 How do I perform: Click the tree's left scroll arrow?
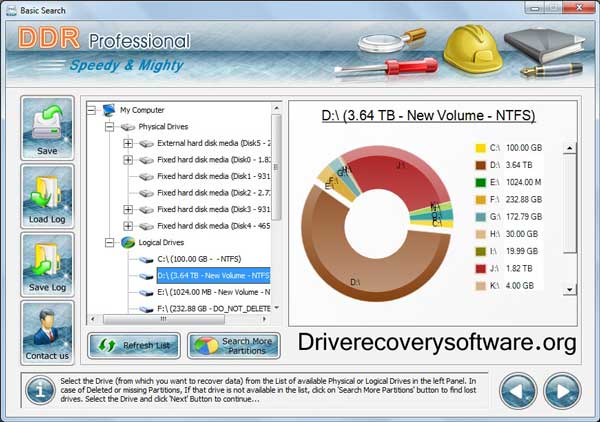[92, 319]
